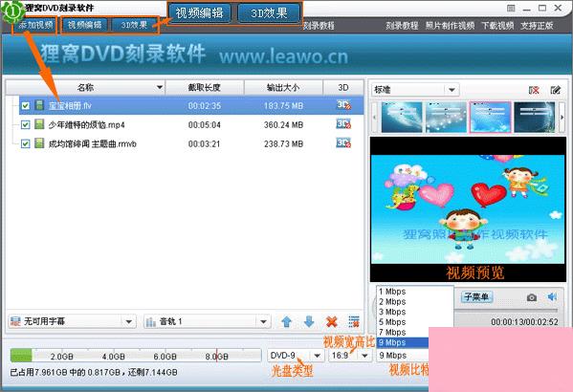Delete selected video with red X
This screenshot has height=392, width=573.
click(x=331, y=321)
